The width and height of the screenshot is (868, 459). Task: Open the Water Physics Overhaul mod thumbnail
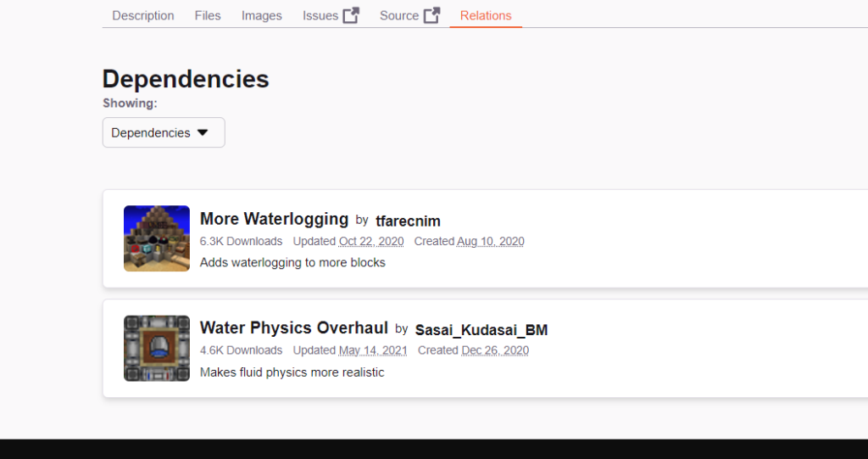click(157, 348)
